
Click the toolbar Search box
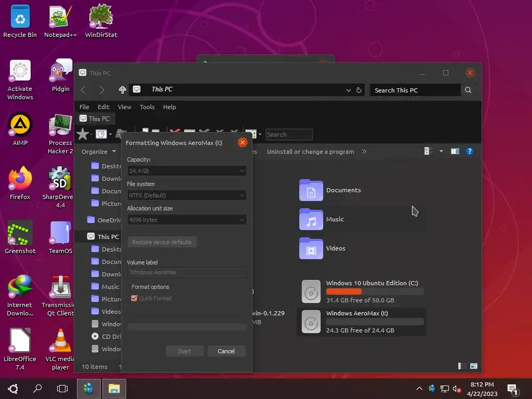pos(289,135)
